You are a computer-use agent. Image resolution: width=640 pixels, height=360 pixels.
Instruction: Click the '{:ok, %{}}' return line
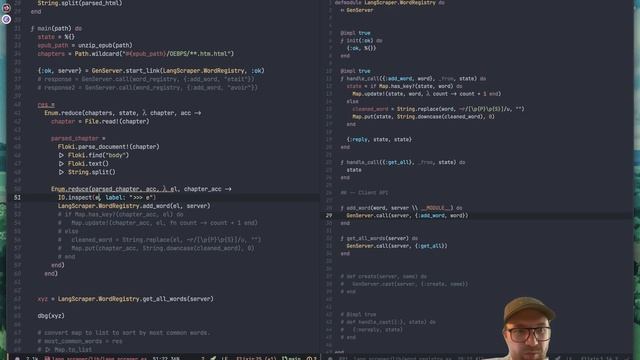[361, 48]
